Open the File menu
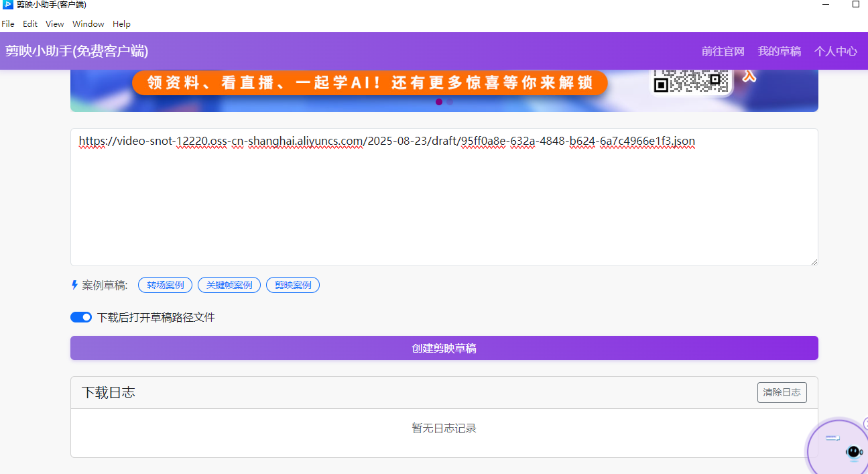 pyautogui.click(x=8, y=23)
